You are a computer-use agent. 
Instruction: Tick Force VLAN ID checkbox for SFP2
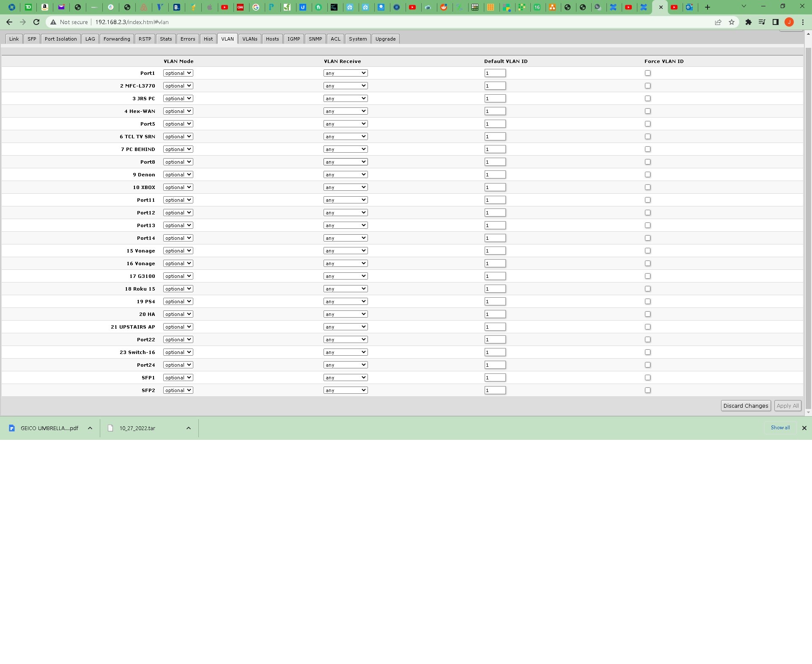click(647, 390)
